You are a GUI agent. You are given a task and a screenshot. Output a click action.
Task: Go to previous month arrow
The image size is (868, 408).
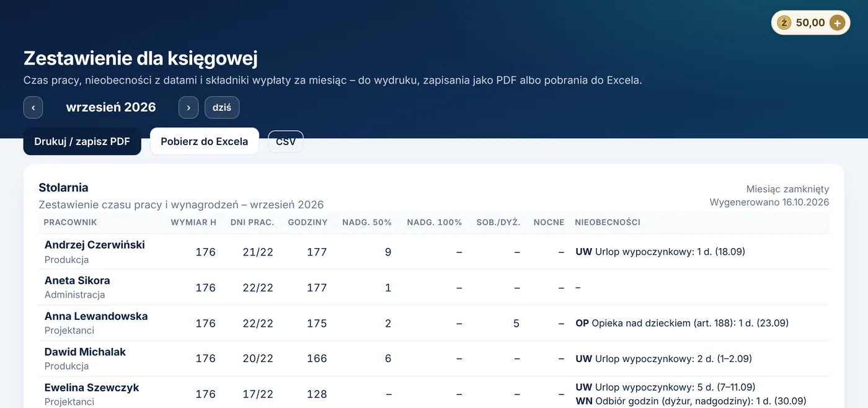[33, 107]
